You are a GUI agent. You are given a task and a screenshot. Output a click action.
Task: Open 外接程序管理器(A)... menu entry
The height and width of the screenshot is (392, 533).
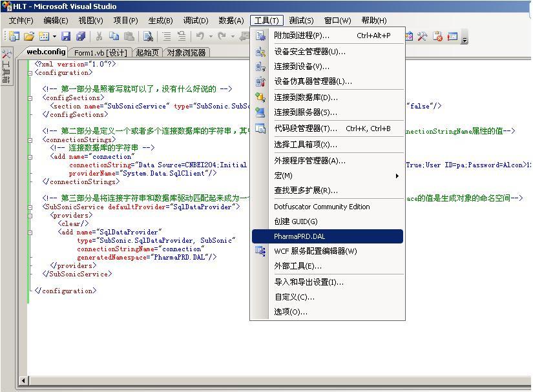pos(328,161)
